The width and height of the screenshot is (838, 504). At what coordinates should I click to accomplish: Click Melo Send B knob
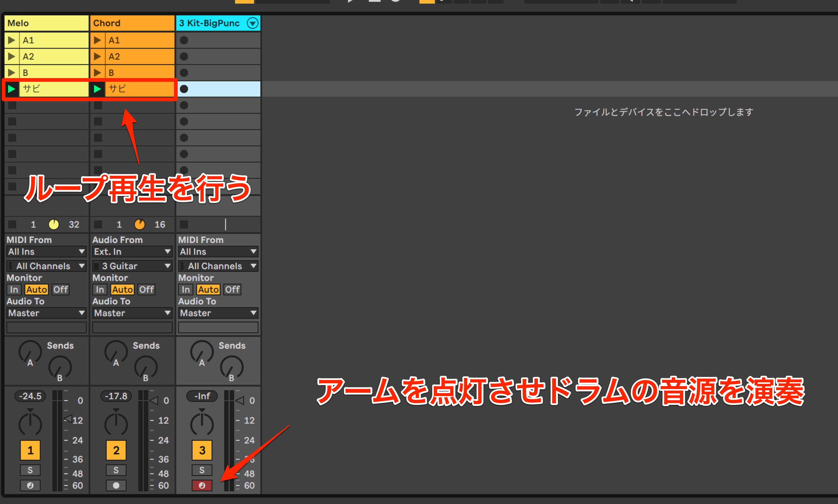pos(60,367)
